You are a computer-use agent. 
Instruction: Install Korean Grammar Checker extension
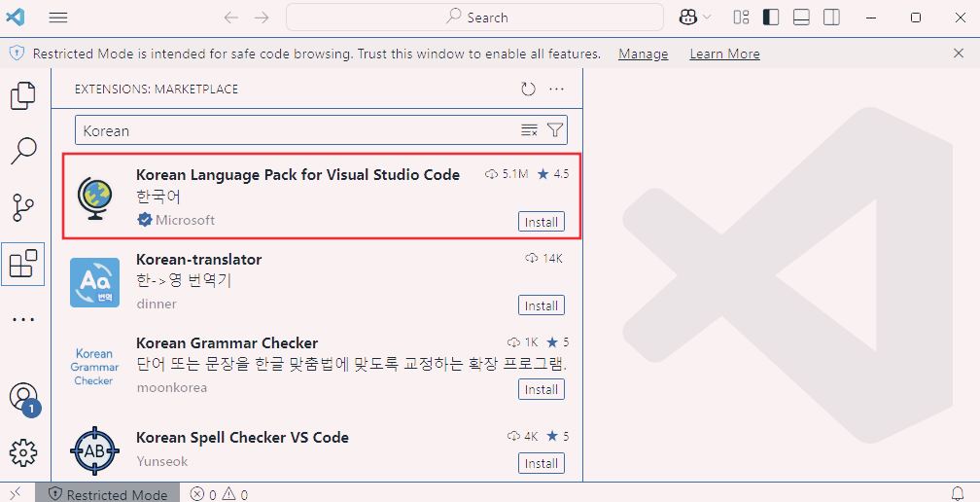click(542, 389)
